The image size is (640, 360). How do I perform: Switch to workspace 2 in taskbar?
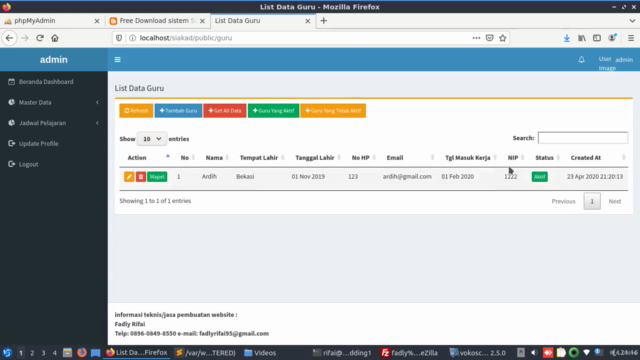coord(32,353)
